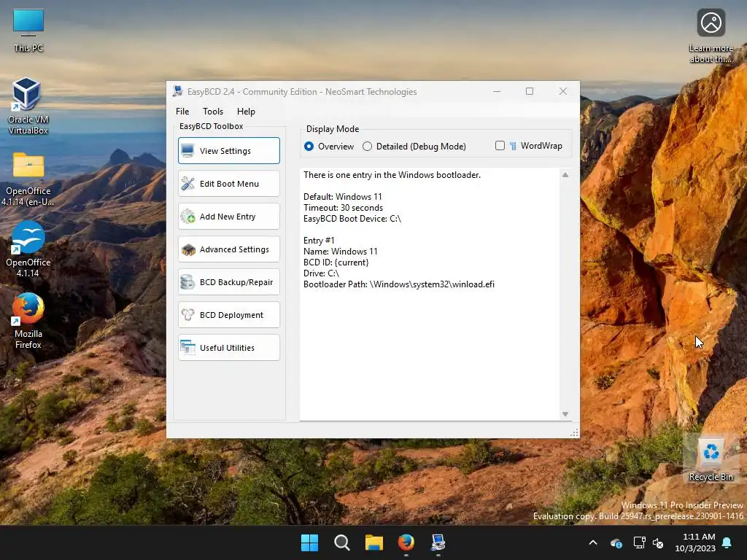
Task: Click the window resize grip
Action: 574,432
